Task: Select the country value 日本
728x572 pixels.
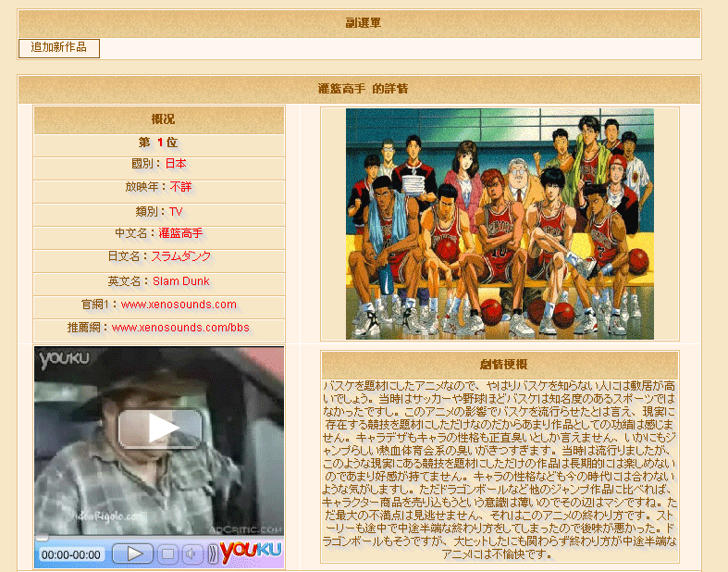Action: (x=176, y=164)
